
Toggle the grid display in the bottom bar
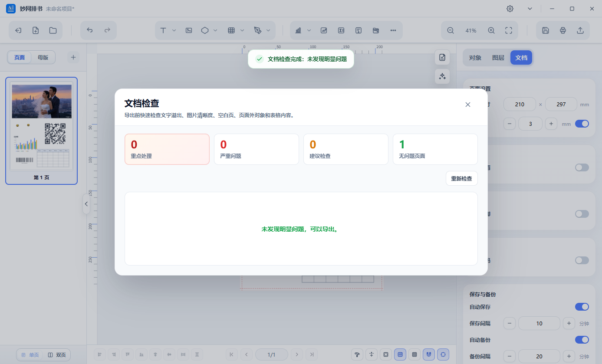click(x=414, y=354)
